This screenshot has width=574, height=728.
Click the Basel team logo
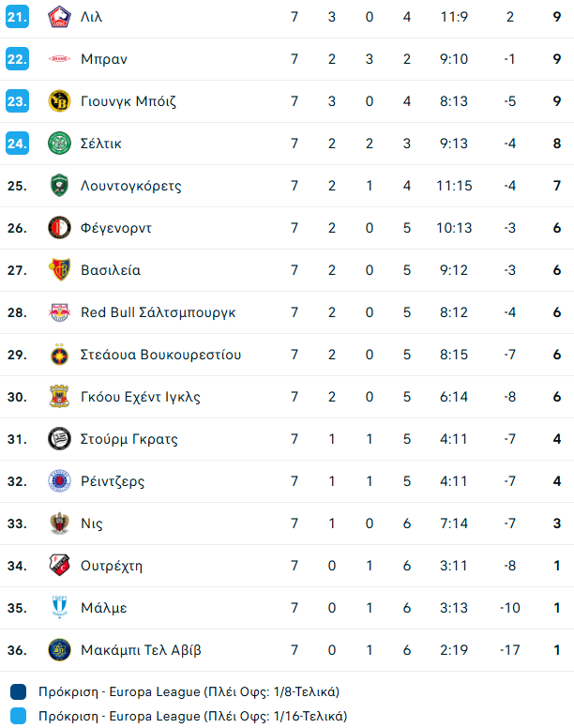(59, 270)
